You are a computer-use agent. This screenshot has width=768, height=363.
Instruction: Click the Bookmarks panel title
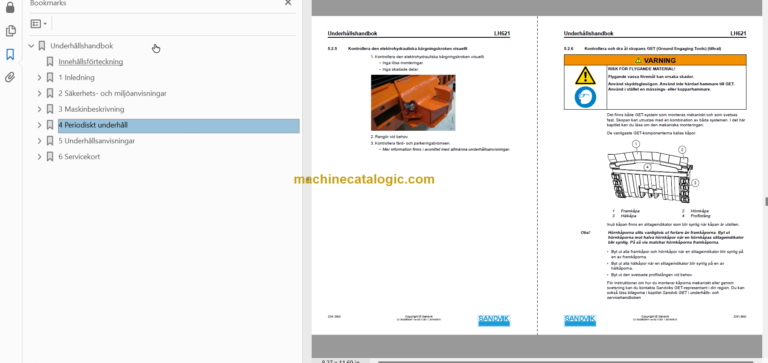pyautogui.click(x=48, y=3)
